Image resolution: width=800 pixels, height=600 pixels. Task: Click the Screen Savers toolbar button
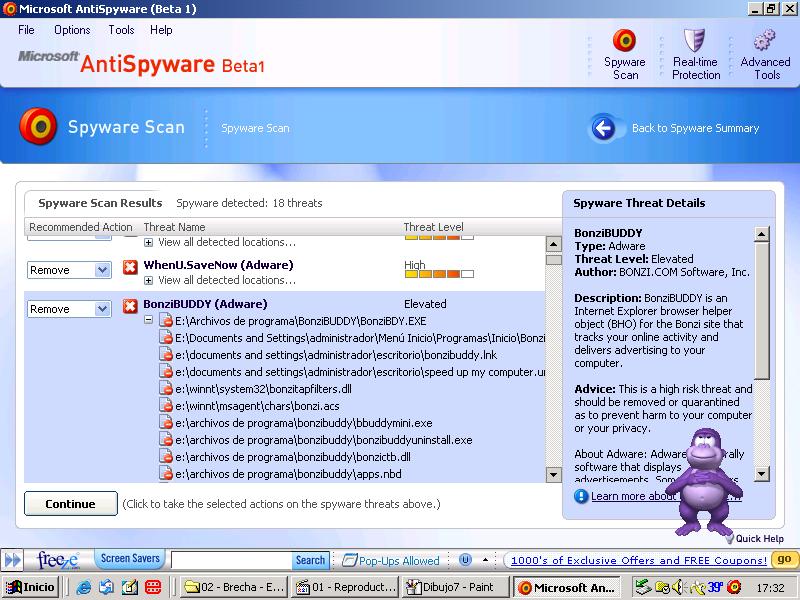pyautogui.click(x=130, y=559)
